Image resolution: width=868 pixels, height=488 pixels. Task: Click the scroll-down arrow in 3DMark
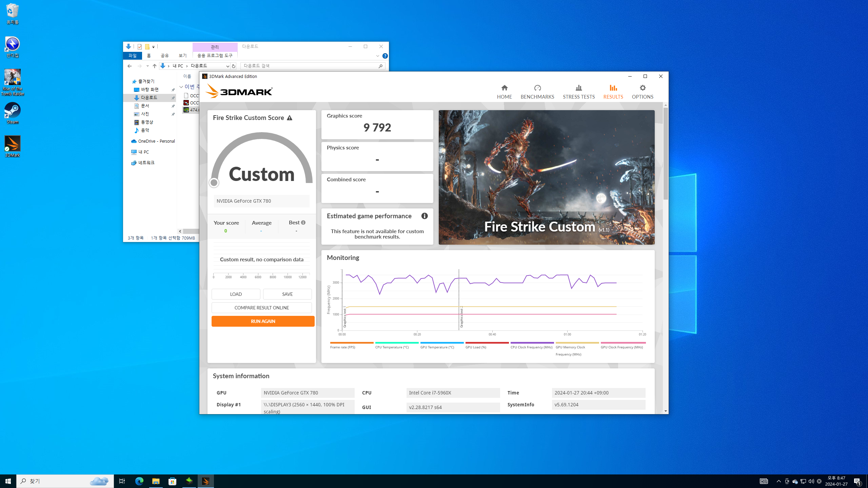point(666,411)
